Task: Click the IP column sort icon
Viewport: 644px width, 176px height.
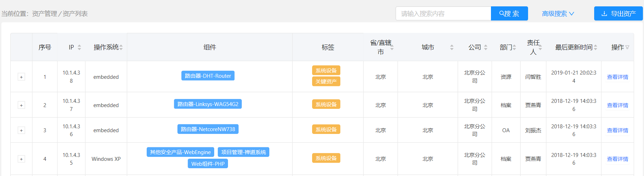Action: pos(79,47)
